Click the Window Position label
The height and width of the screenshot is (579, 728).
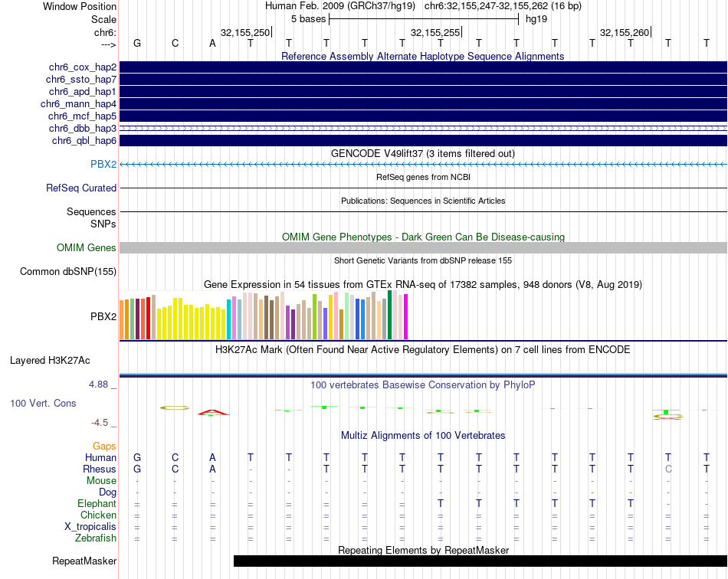(x=80, y=6)
